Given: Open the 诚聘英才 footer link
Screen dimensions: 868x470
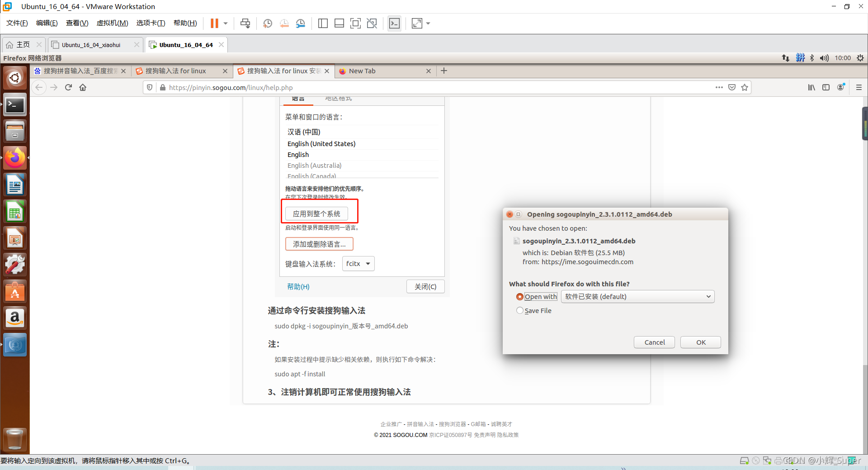Looking at the screenshot, I should click(x=501, y=424).
